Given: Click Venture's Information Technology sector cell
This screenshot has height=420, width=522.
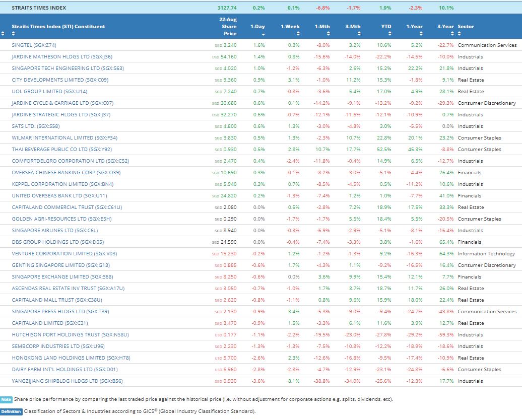Looking at the screenshot, I should coord(486,254).
